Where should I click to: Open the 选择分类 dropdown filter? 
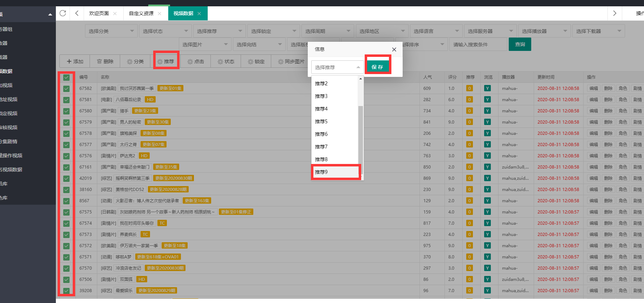(111, 31)
